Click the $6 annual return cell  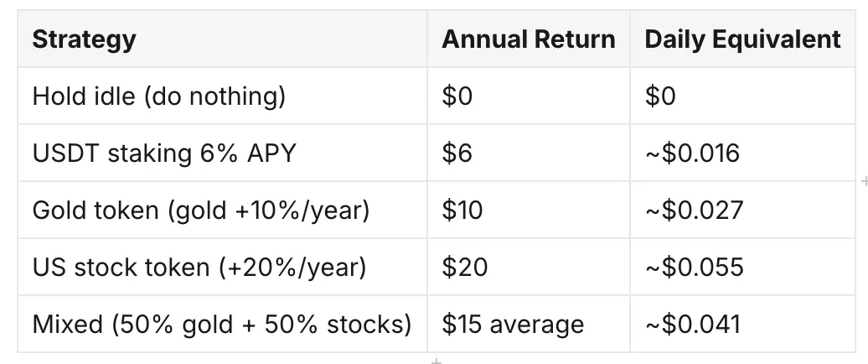tap(528, 153)
